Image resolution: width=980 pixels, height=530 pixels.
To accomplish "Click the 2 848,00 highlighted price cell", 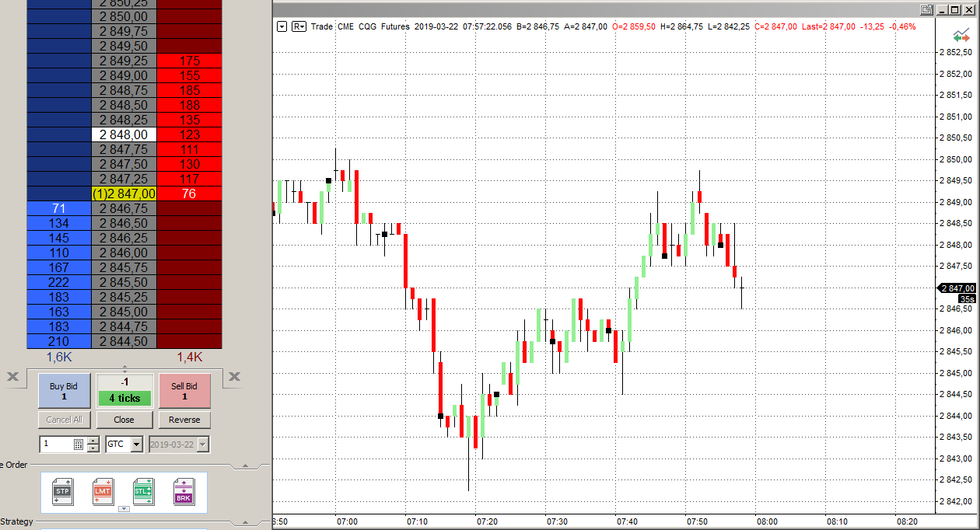I will 124,134.
